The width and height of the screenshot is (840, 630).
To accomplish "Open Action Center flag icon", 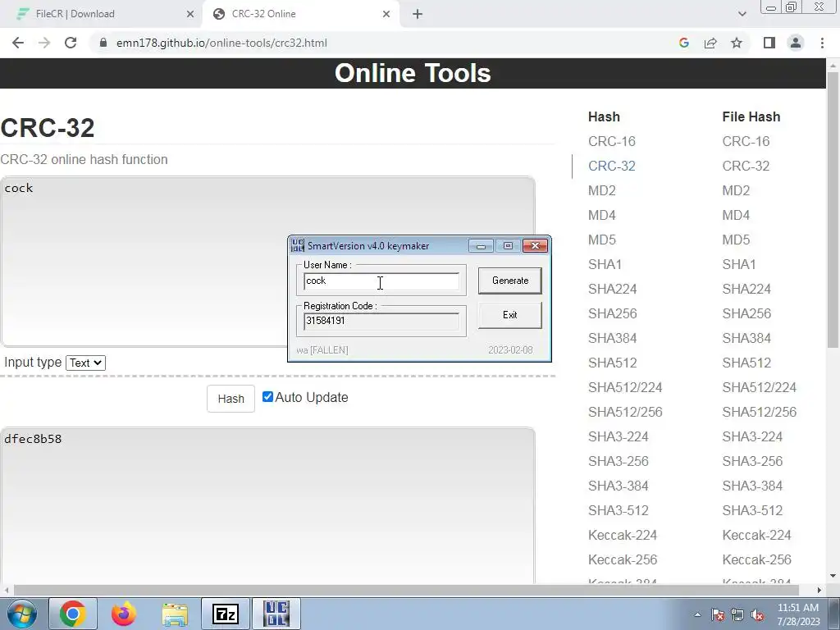I will (x=717, y=615).
